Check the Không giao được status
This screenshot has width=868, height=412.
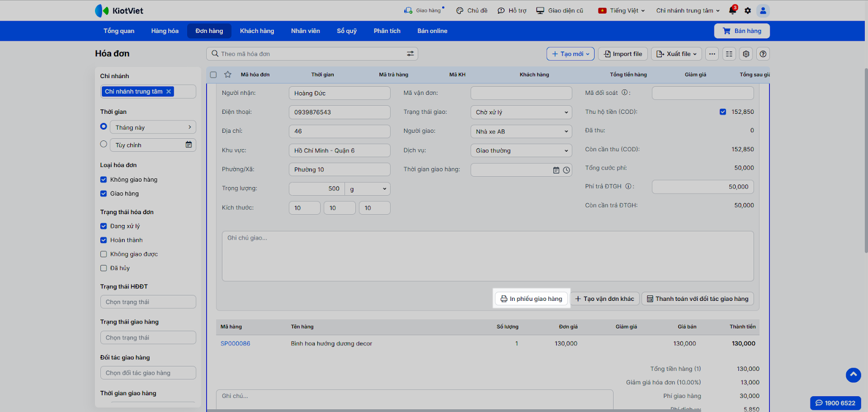coord(104,254)
